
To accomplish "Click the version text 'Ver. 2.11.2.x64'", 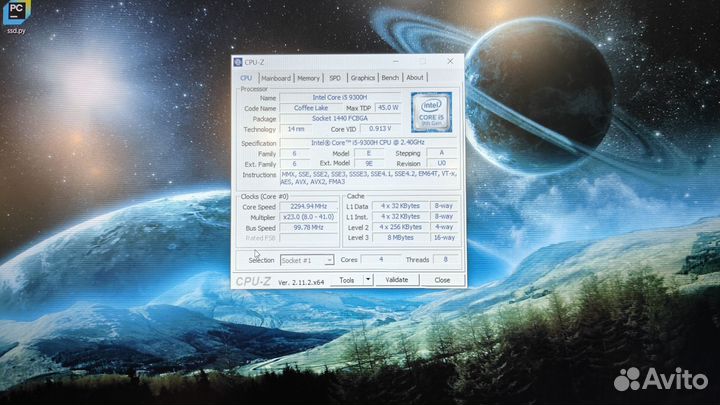I will 301,282.
